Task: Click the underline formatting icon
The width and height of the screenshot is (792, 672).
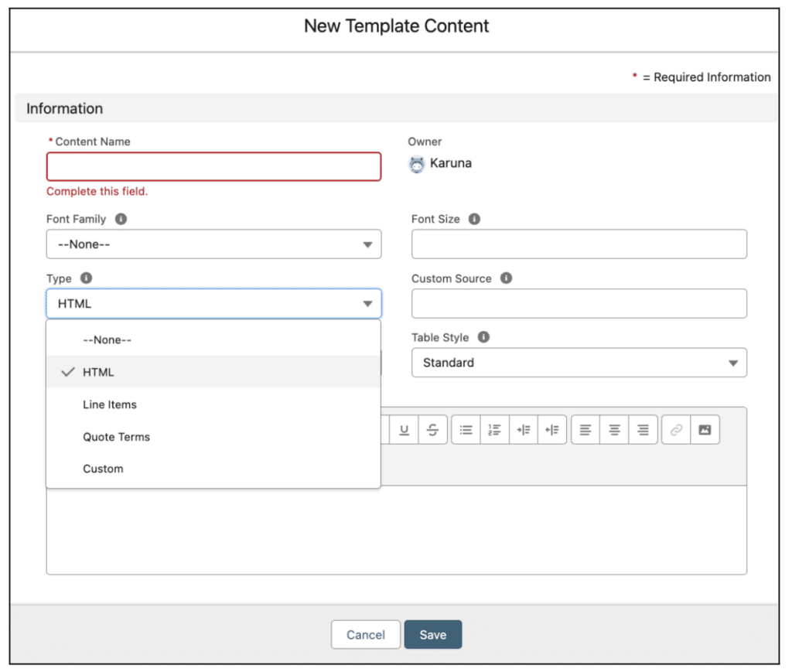Action: (404, 430)
